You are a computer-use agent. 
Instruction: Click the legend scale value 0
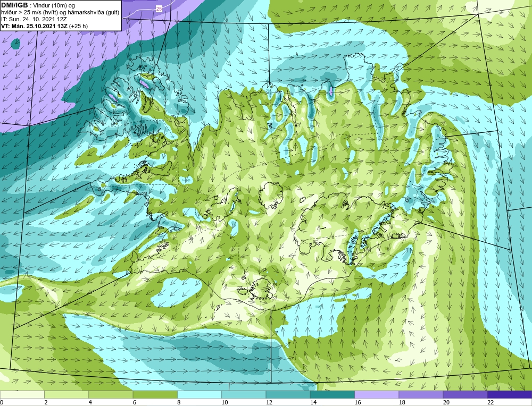(2, 403)
